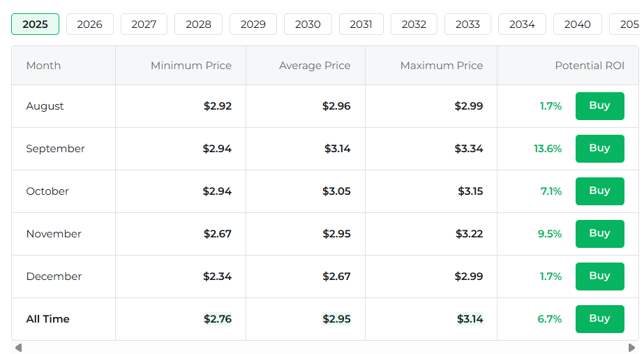Show the 2028 price prediction tab
This screenshot has width=644, height=354.
(198, 24)
